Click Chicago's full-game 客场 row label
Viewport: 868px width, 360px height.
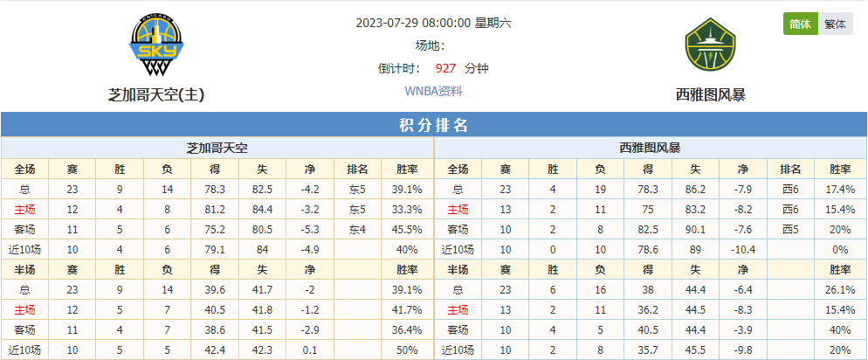tap(25, 229)
